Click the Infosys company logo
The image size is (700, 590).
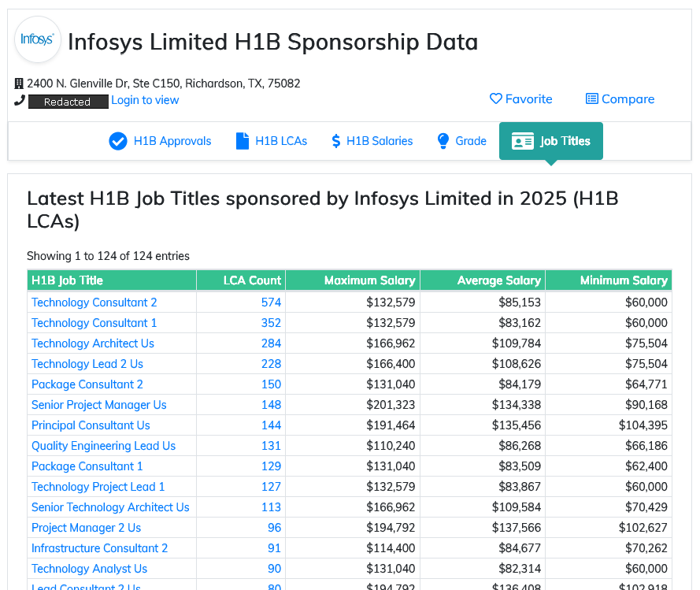(x=38, y=39)
